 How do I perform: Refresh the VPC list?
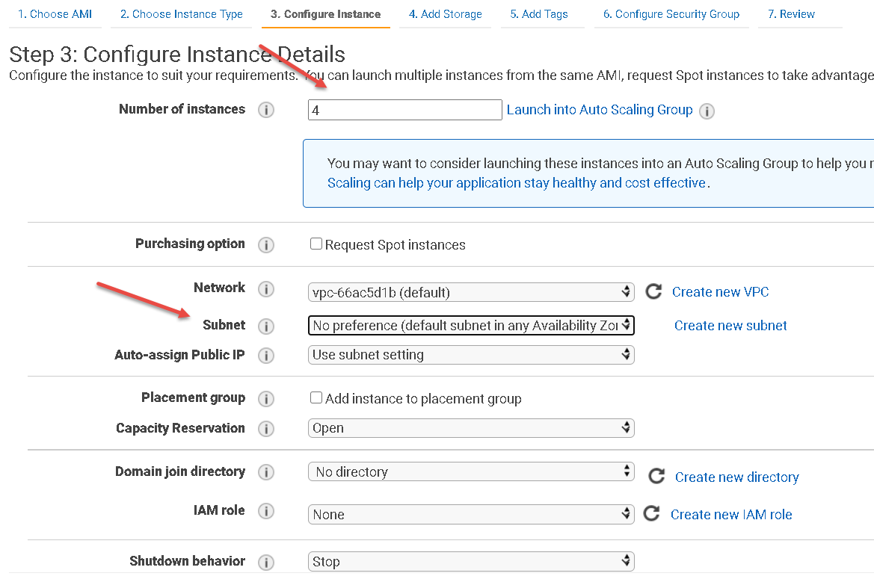pos(653,291)
